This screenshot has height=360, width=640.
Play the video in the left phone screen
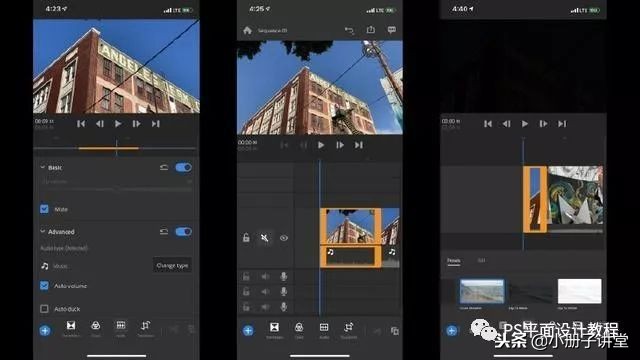(x=118, y=124)
